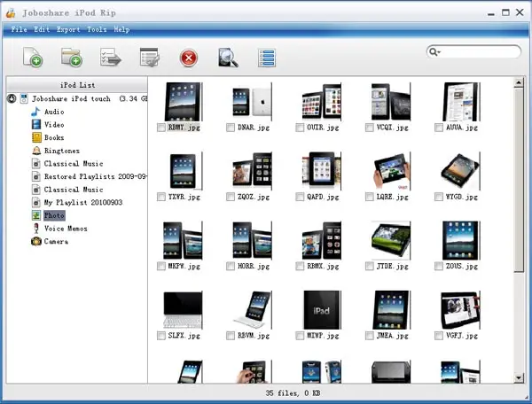This screenshot has width=532, height=404.
Task: Check the YXWR.jpg checkbox
Action: (161, 197)
